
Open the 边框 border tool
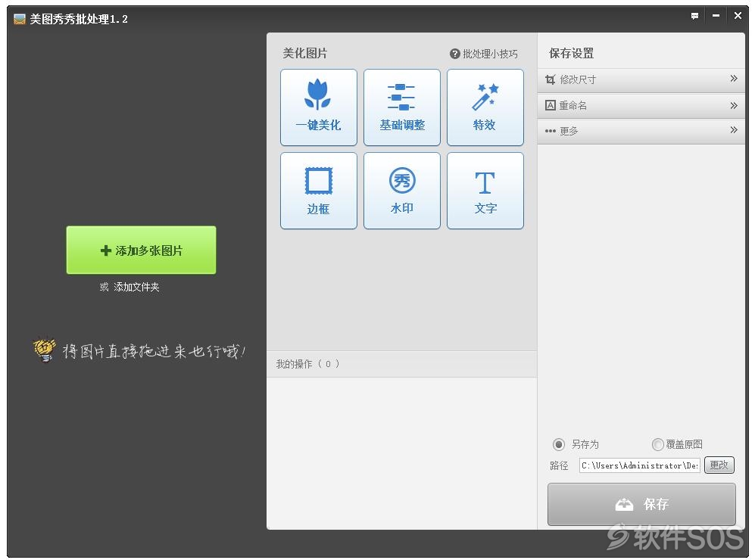[x=318, y=191]
